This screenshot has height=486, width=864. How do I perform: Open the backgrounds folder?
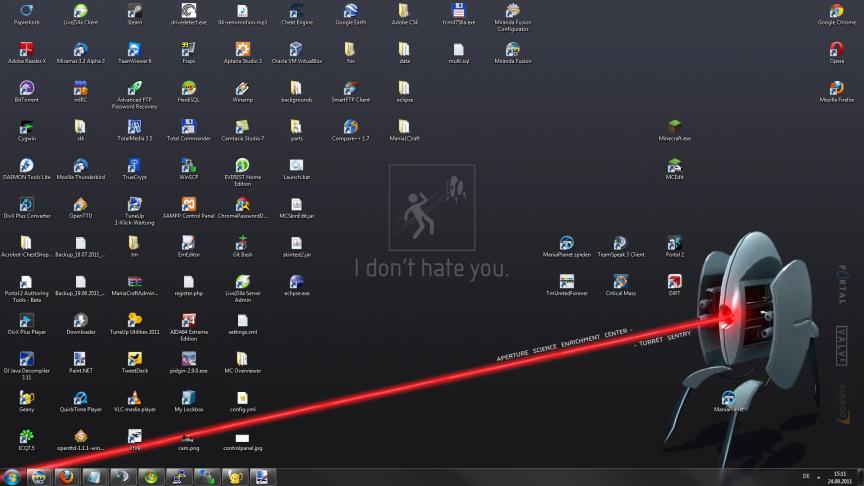(x=296, y=91)
